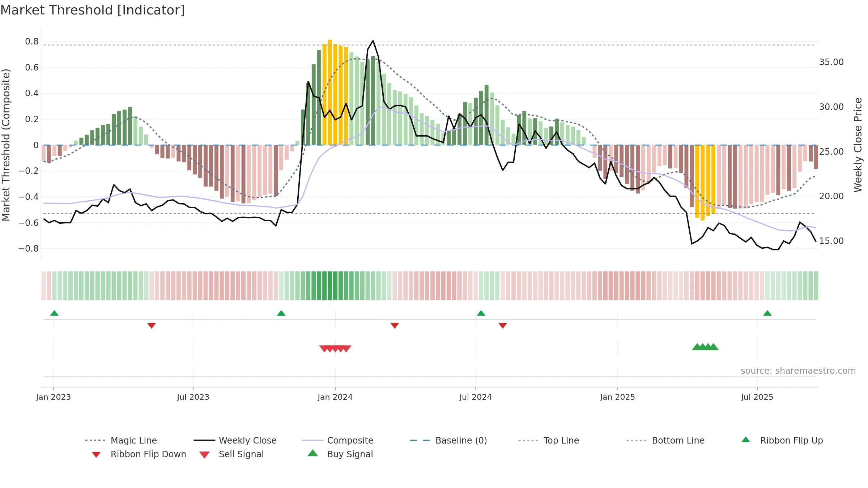The image size is (868, 488).
Task: Select the ribbon flip down marker before Jul 2023
Action: [152, 326]
